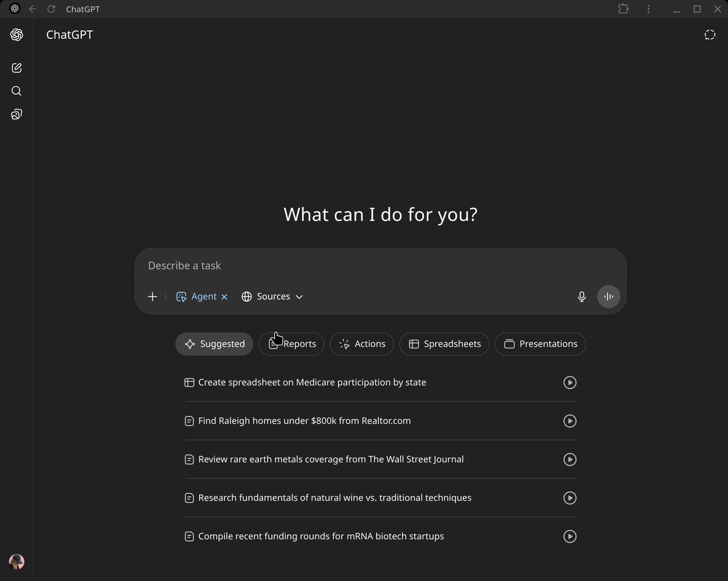The height and width of the screenshot is (581, 728).
Task: Run the Raleigh homes suggestion play button
Action: pyautogui.click(x=570, y=421)
